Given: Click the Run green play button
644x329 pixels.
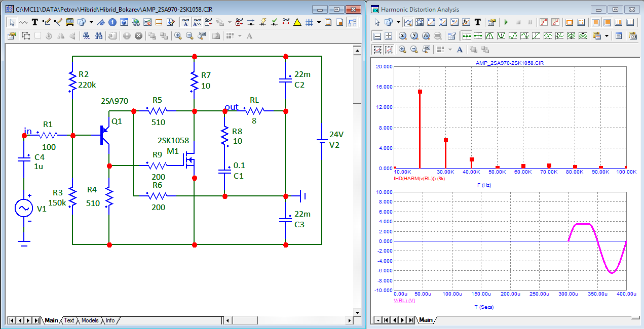Looking at the screenshot, I should 506,22.
